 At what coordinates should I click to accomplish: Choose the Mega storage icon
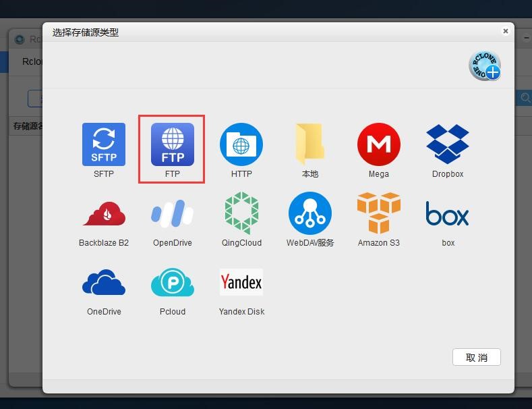[379, 144]
